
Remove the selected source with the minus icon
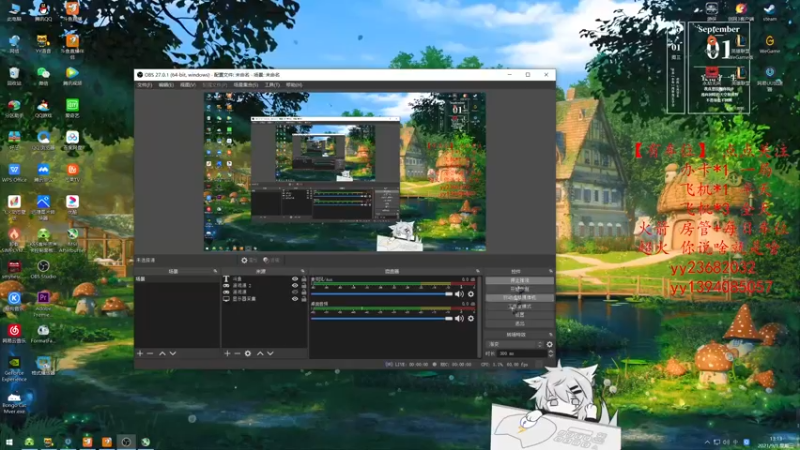pyautogui.click(x=237, y=353)
